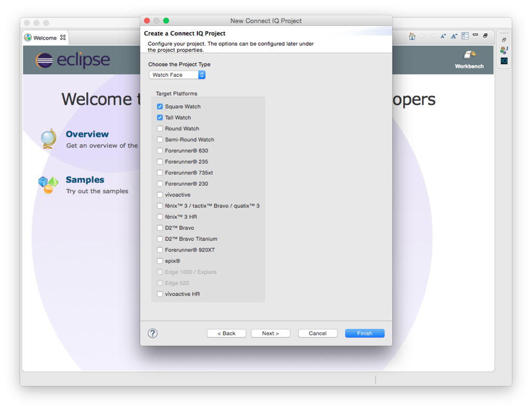Uncheck the Square Watch checkbox

coord(160,106)
